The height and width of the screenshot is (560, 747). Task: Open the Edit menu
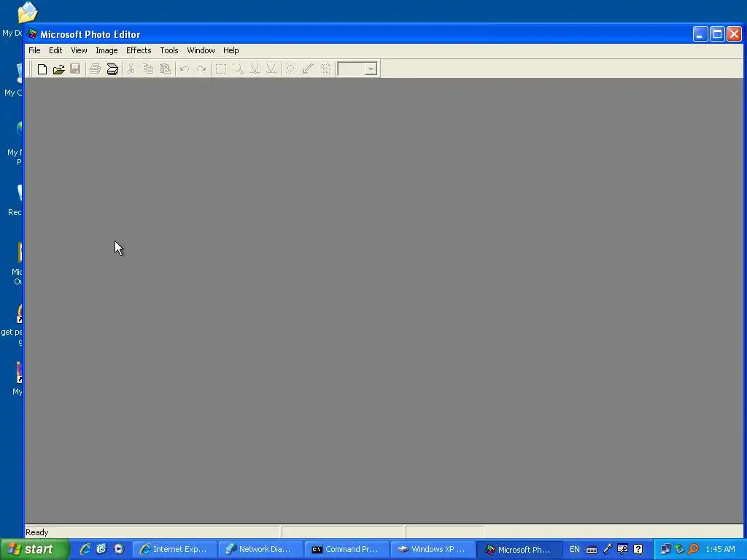click(55, 50)
